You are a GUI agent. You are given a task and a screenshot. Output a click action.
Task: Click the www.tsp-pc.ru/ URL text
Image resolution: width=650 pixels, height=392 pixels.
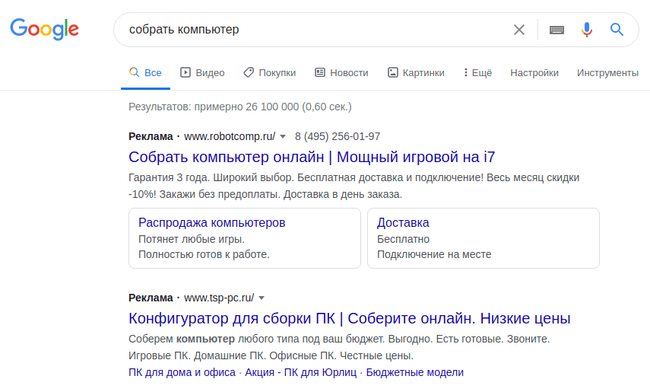point(219,298)
